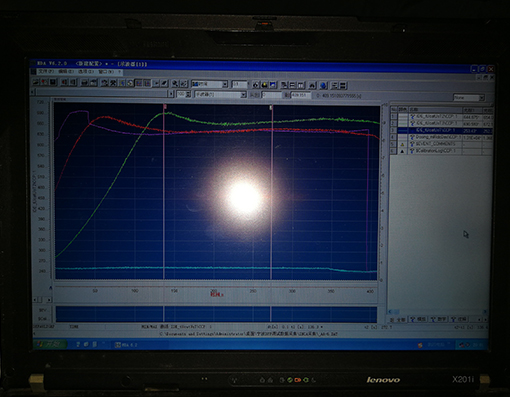Click the left pink cursor marker on graph
The width and height of the screenshot is (510, 397).
(165, 107)
